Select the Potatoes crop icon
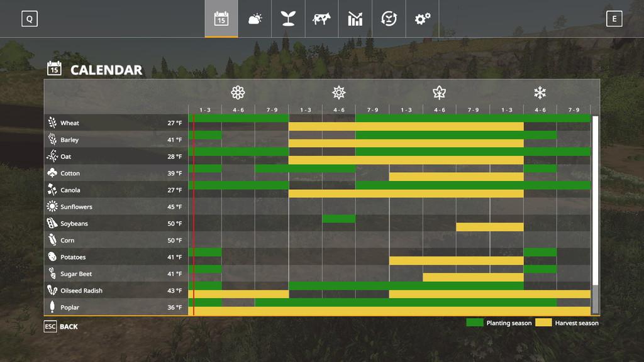644x362 pixels. tap(52, 257)
